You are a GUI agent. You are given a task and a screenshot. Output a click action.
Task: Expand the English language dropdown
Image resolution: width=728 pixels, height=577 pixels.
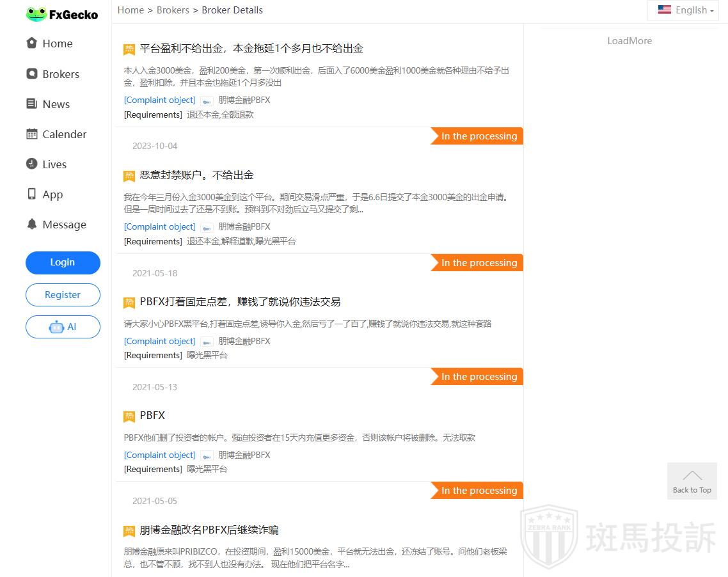685,10
